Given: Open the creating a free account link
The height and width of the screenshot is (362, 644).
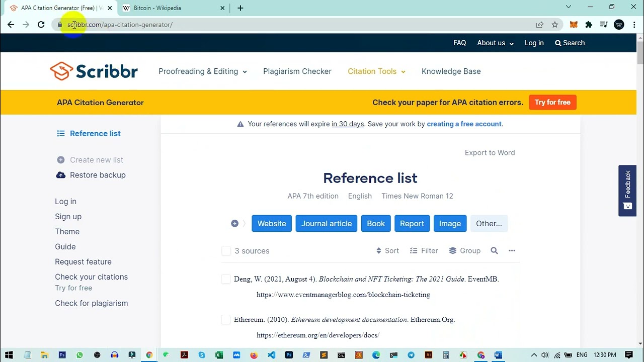Looking at the screenshot, I should pyautogui.click(x=464, y=124).
